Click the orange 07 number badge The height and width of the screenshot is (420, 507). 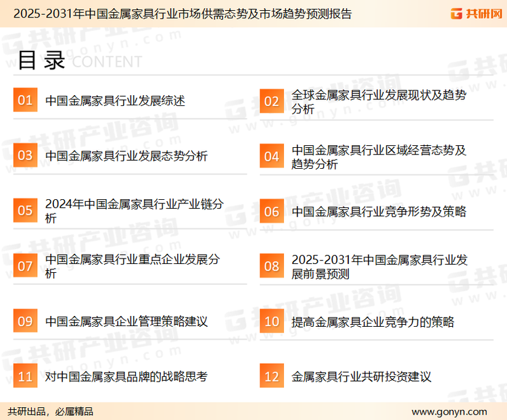click(x=25, y=265)
